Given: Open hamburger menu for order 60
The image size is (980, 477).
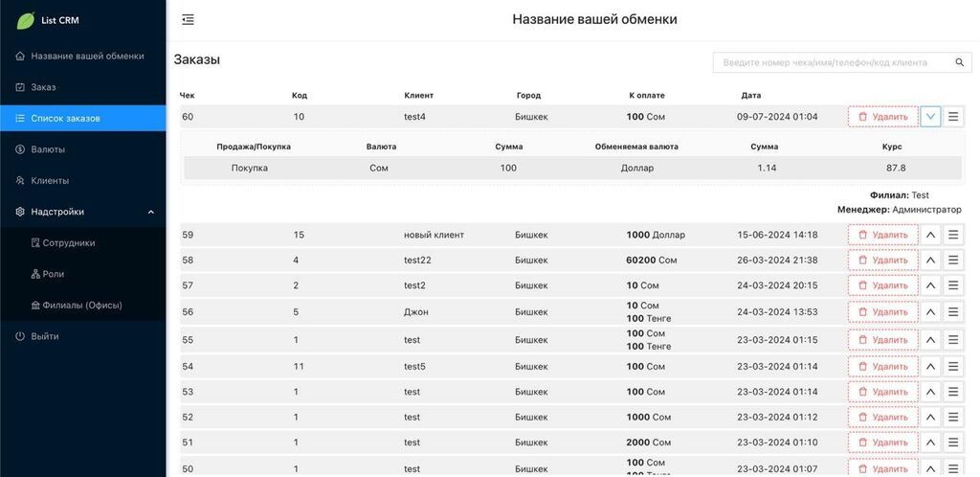Looking at the screenshot, I should (x=953, y=117).
